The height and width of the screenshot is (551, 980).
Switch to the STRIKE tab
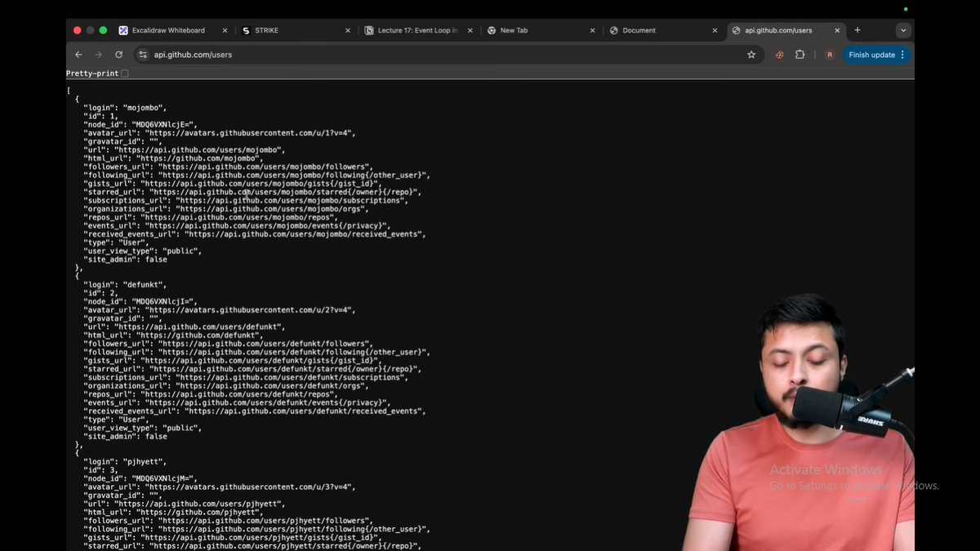(x=296, y=30)
